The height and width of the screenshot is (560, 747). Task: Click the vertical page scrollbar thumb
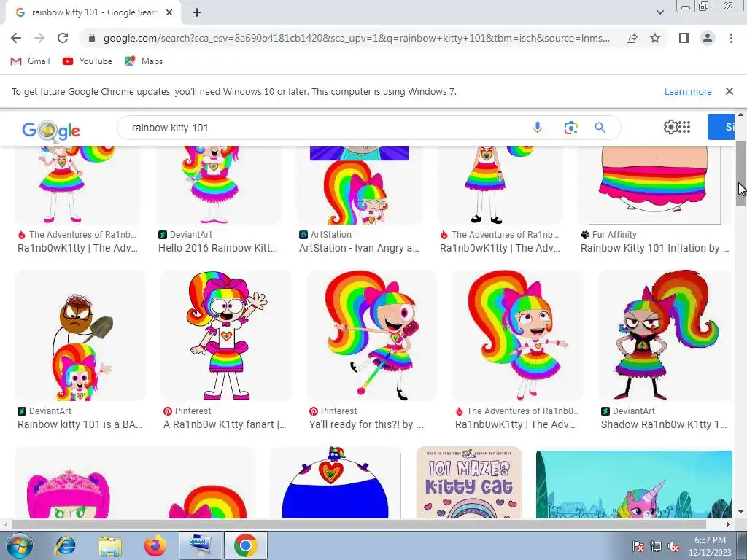pyautogui.click(x=740, y=174)
